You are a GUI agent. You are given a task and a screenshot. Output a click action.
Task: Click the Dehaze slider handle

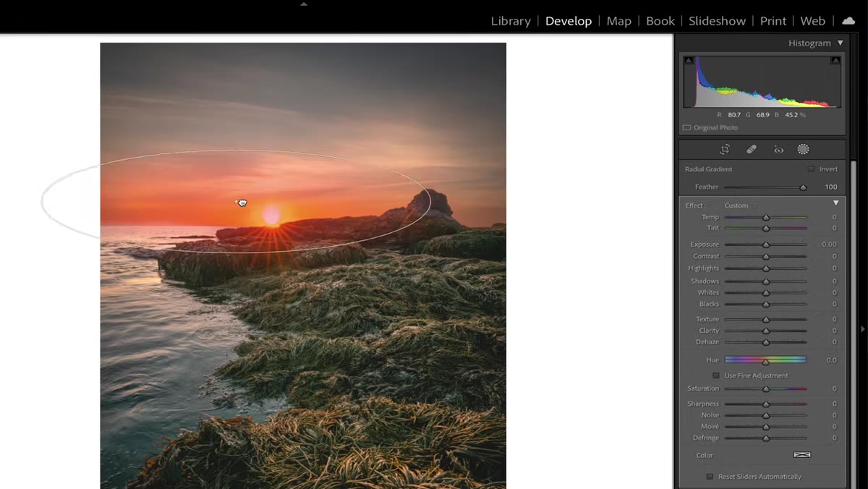click(766, 343)
